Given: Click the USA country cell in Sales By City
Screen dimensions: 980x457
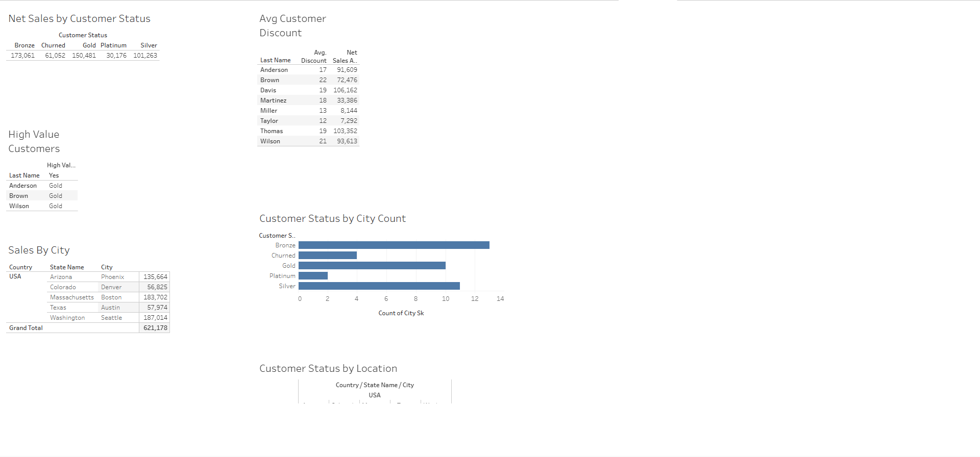Looking at the screenshot, I should tap(15, 276).
